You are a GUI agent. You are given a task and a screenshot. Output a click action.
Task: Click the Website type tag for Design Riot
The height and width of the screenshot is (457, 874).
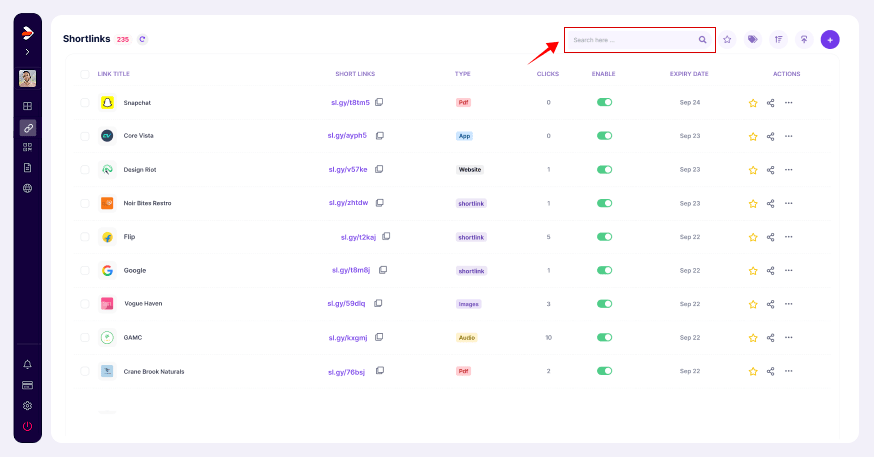tap(470, 169)
